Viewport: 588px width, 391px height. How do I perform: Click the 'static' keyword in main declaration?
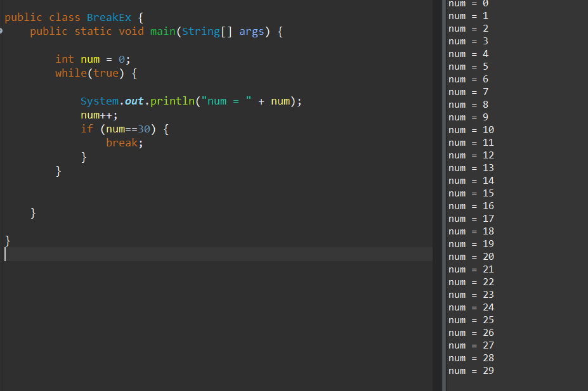93,32
